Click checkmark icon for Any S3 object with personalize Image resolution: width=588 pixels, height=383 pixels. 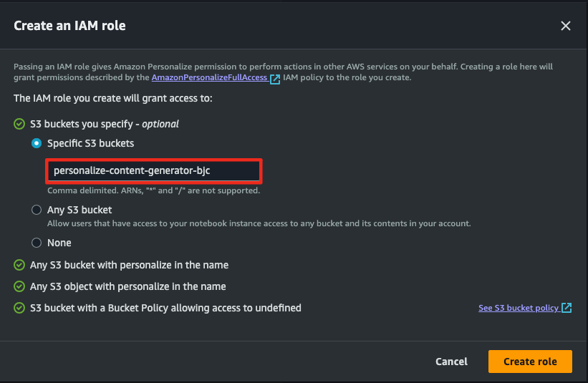[x=19, y=286]
